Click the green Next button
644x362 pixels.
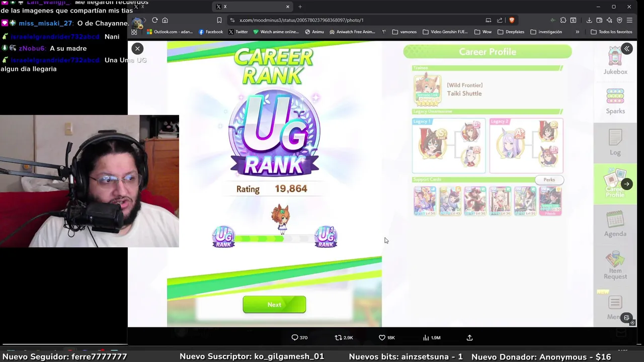[274, 305]
